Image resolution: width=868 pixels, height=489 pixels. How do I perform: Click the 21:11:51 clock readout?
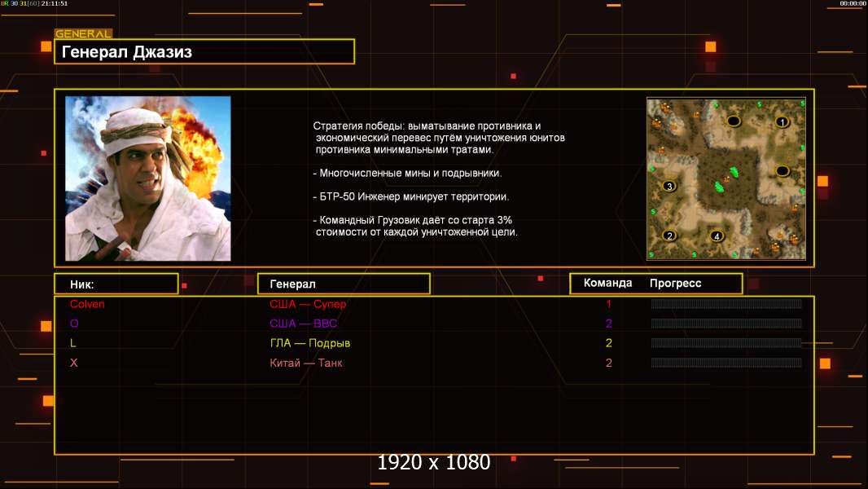pos(55,3)
